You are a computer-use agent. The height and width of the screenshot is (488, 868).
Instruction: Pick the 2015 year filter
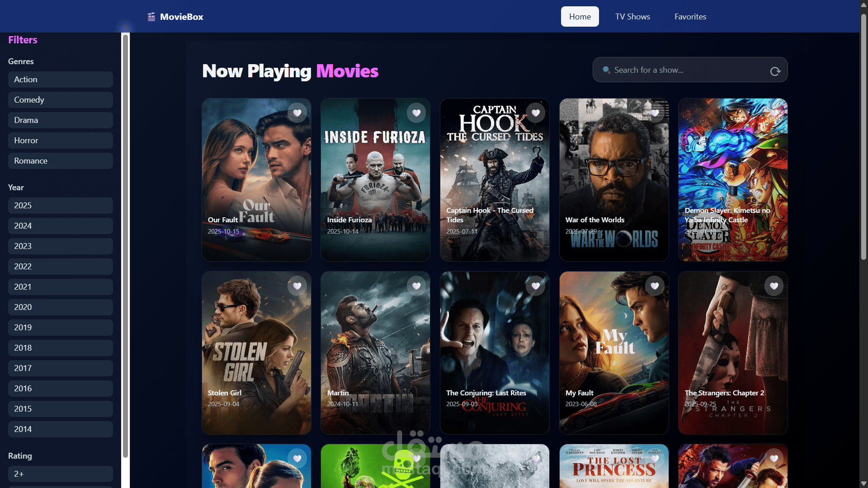[x=61, y=409]
